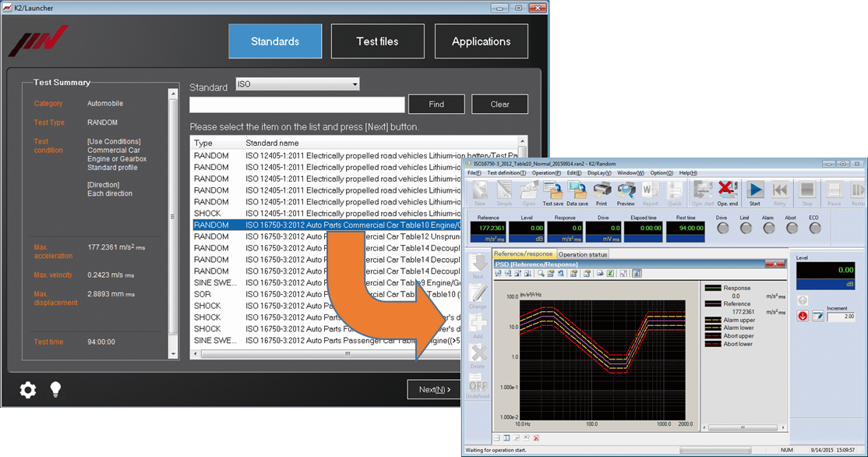Open the Standard ISO dropdown
This screenshot has width=868, height=457.
[297, 84]
